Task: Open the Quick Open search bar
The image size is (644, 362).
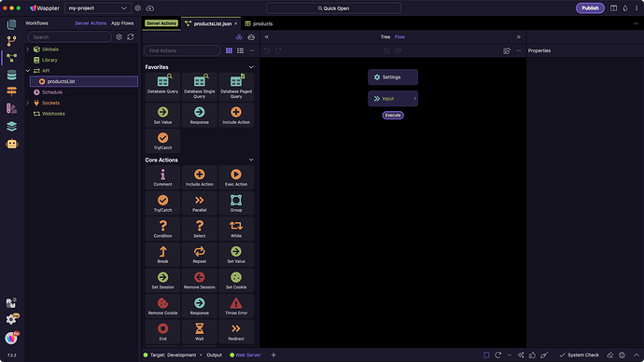Action: 333,8
